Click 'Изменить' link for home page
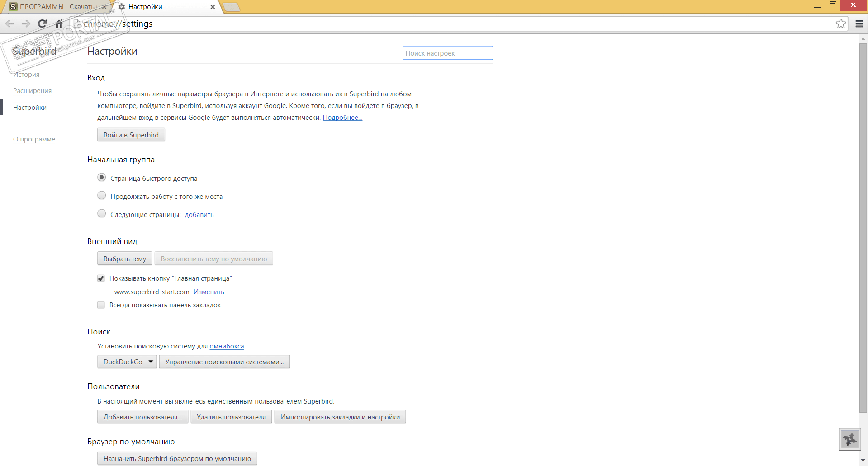 (209, 292)
